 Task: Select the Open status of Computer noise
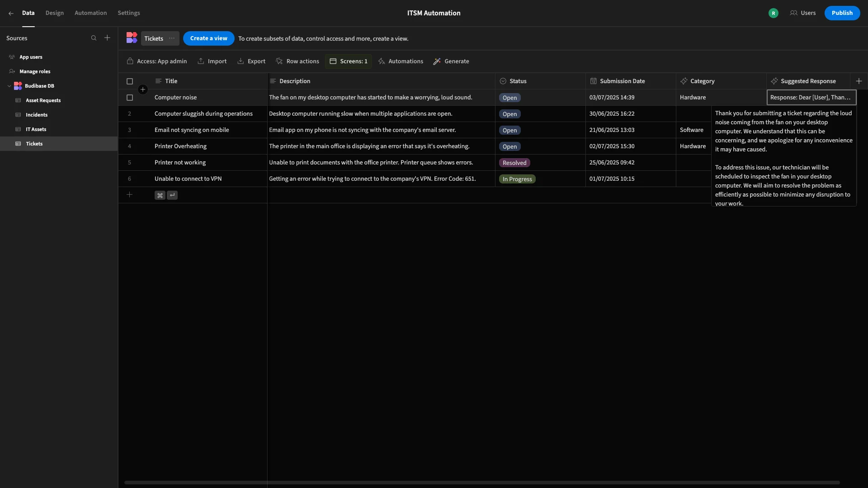pyautogui.click(x=509, y=98)
